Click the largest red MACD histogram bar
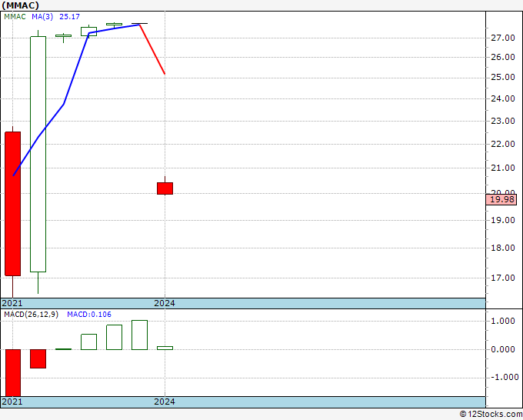The height and width of the screenshot is (420, 523). [x=12, y=372]
